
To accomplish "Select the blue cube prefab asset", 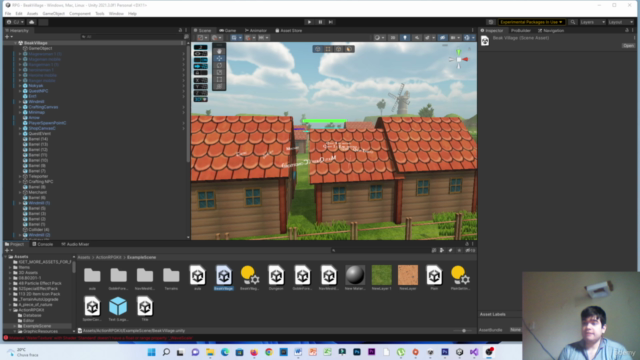I will [x=118, y=309].
